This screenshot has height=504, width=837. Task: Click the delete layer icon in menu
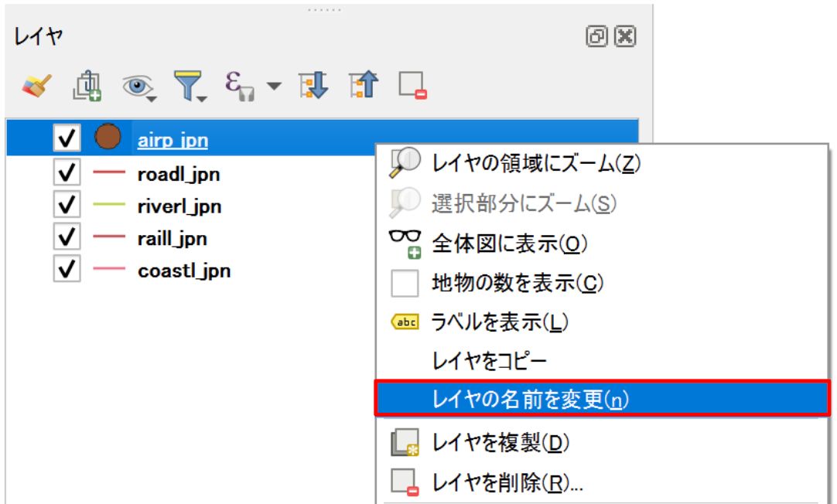405,482
